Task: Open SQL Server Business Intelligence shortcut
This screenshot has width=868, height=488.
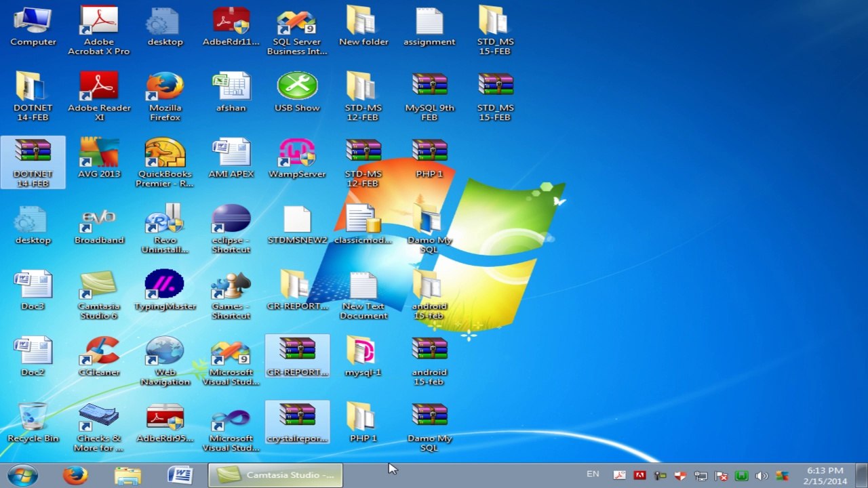Action: 297,31
